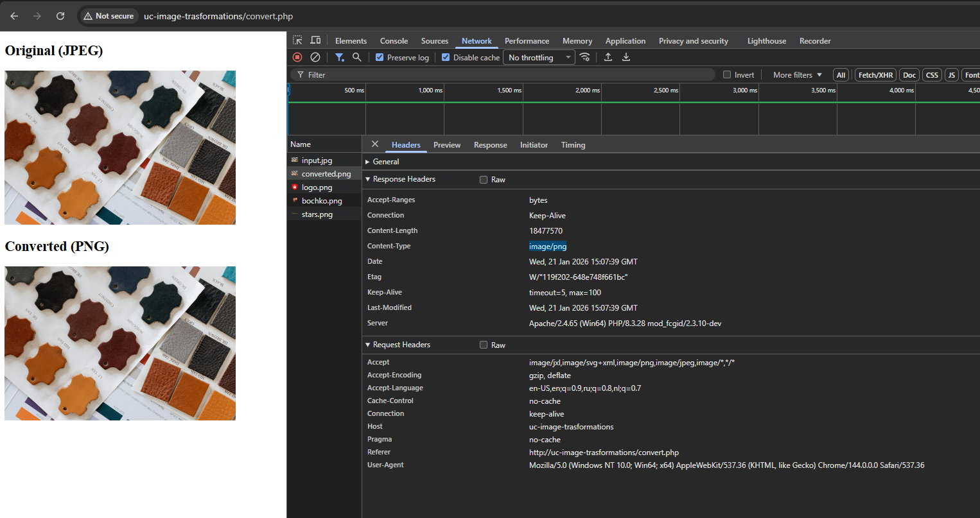Image resolution: width=980 pixels, height=518 pixels.
Task: Open the No throttling dropdown
Action: [x=539, y=58]
